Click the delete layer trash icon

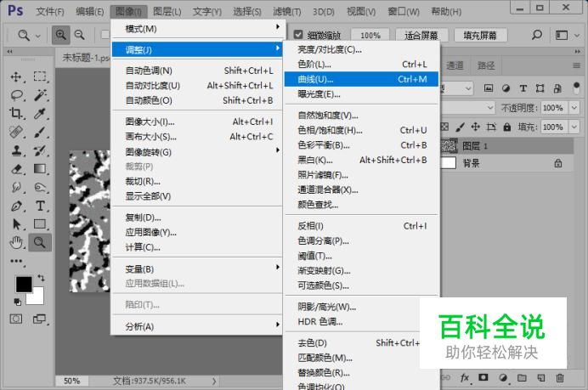(x=559, y=377)
